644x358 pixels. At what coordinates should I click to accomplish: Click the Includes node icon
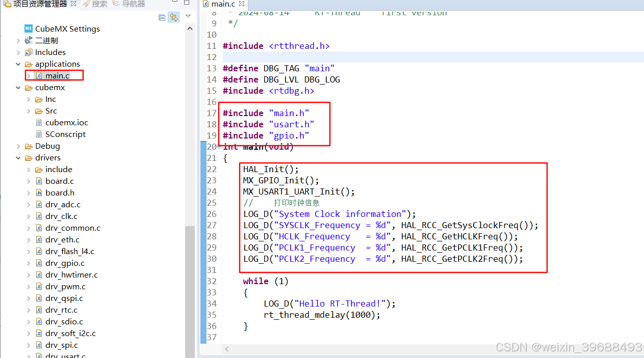point(29,52)
